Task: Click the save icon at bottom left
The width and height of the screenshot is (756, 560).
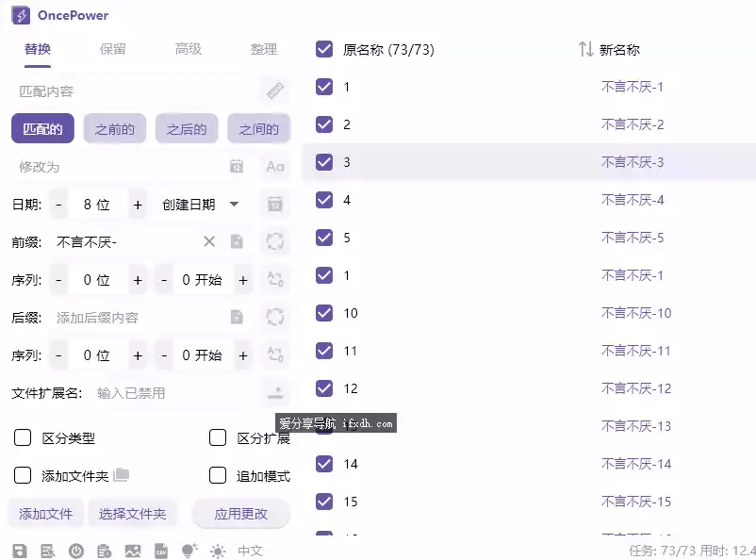Action: pyautogui.click(x=21, y=552)
